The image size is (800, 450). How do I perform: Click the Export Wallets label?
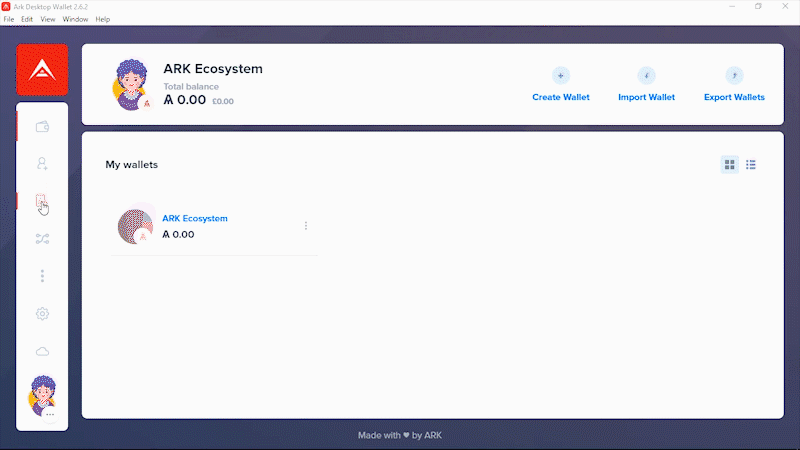(x=734, y=97)
